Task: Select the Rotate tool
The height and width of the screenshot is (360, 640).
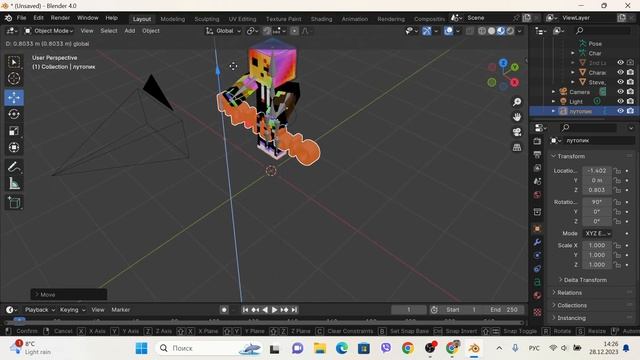Action: [x=14, y=114]
